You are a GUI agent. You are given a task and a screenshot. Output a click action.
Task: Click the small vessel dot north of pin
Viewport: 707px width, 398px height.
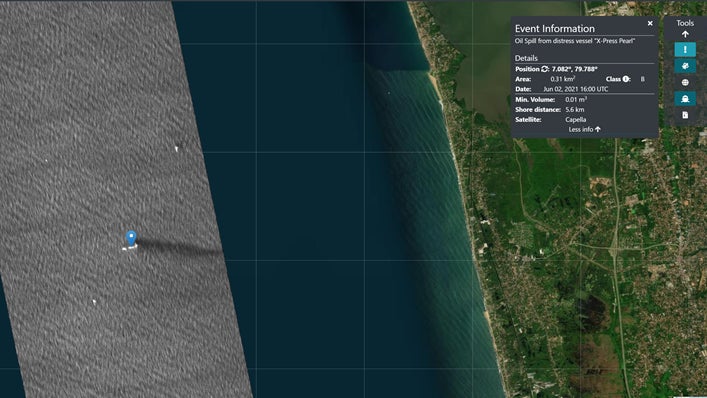click(176, 148)
